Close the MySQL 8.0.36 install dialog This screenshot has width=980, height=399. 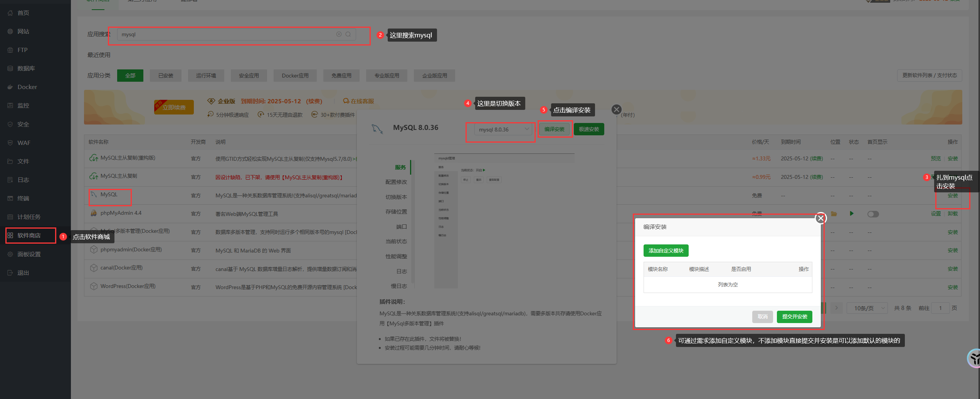click(616, 109)
